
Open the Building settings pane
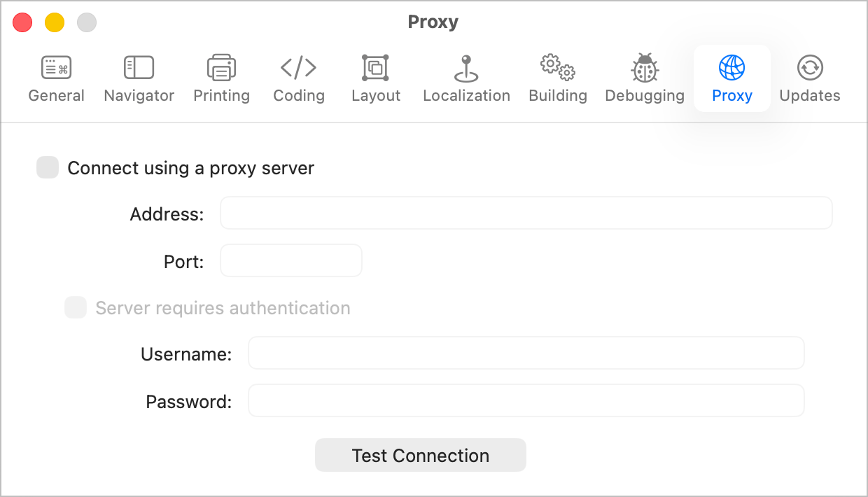(x=557, y=77)
